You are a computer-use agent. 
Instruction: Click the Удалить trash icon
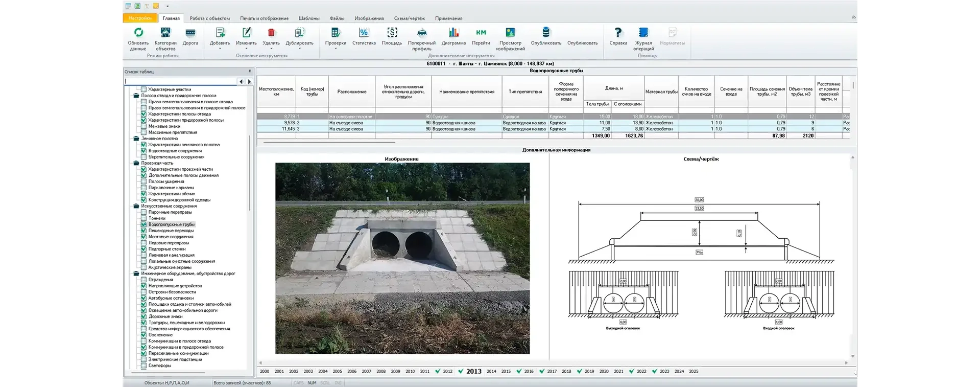point(271,33)
